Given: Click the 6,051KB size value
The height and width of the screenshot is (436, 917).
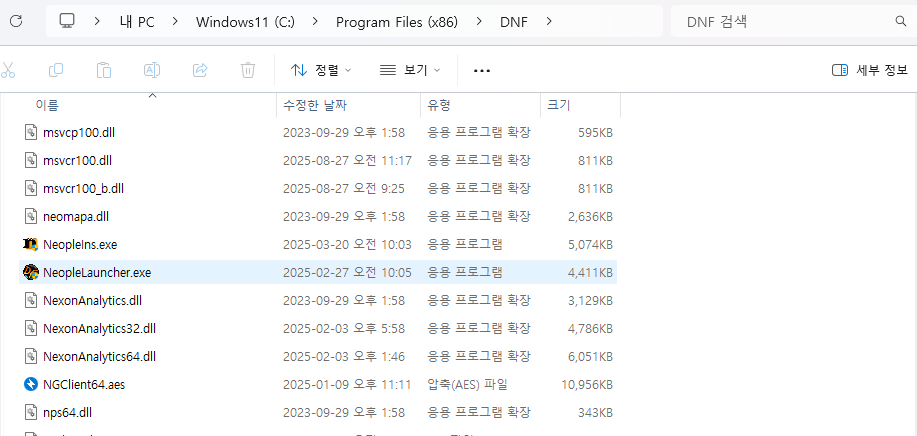Looking at the screenshot, I should click(590, 357).
